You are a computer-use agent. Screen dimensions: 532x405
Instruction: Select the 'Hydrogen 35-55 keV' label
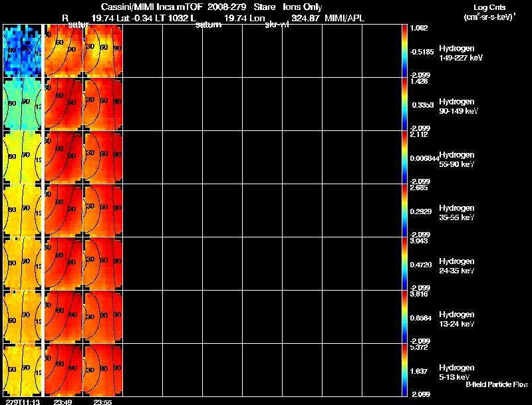457,213
